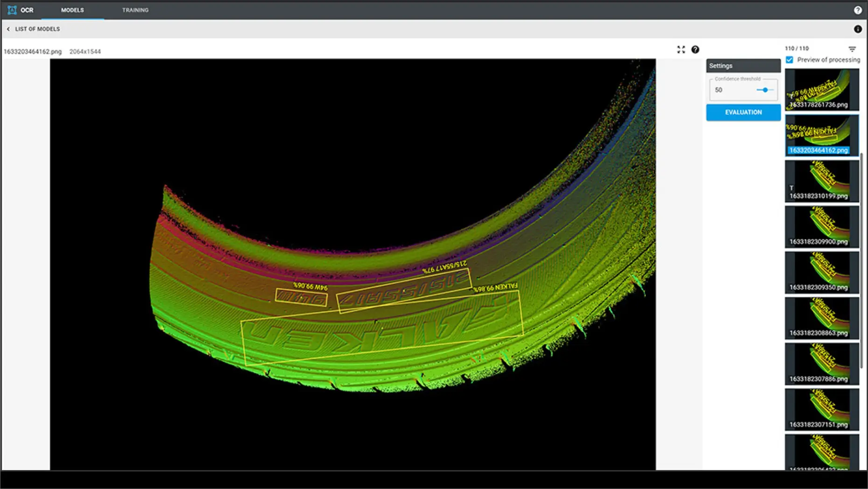Click the info icon beside List of Models

pos(858,29)
